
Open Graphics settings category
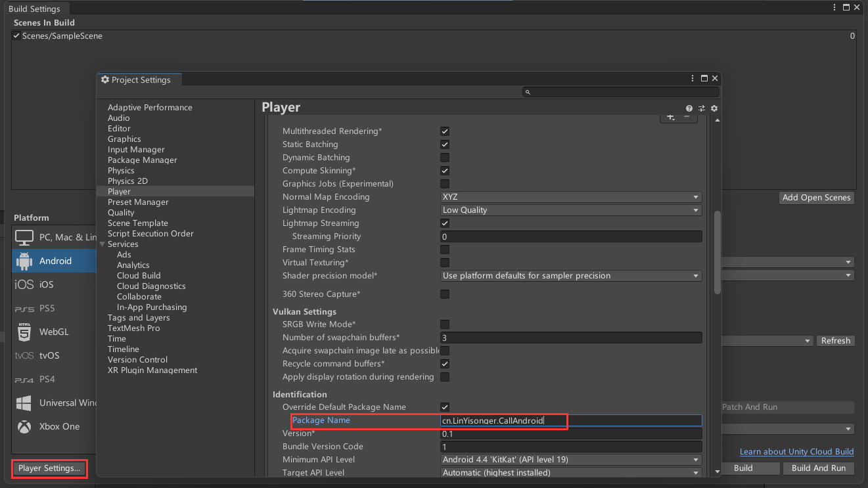(124, 139)
